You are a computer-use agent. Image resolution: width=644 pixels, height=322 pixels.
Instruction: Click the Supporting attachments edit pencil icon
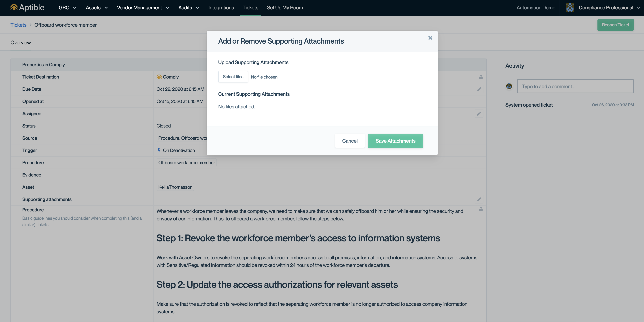[x=479, y=199]
